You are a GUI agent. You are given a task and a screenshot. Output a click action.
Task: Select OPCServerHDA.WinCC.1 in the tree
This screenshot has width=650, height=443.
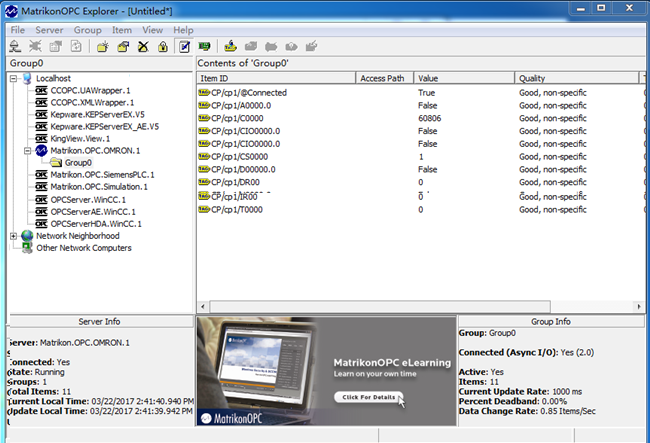coord(96,224)
